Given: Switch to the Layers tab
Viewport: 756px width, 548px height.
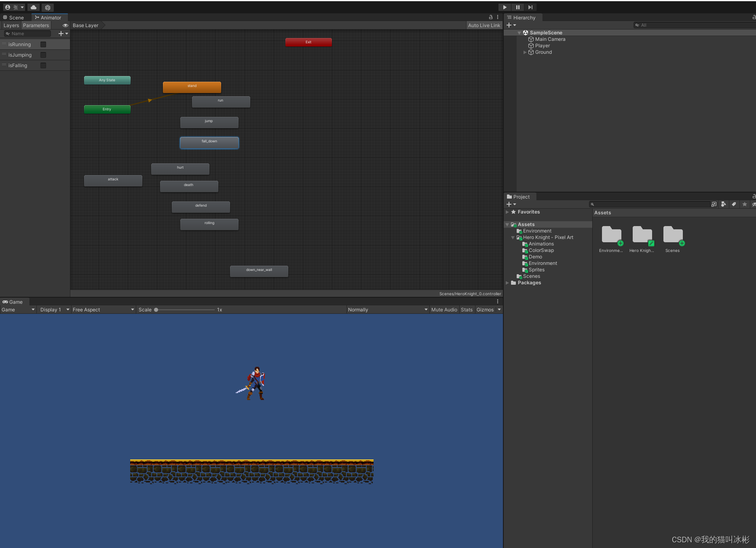Looking at the screenshot, I should [x=11, y=25].
